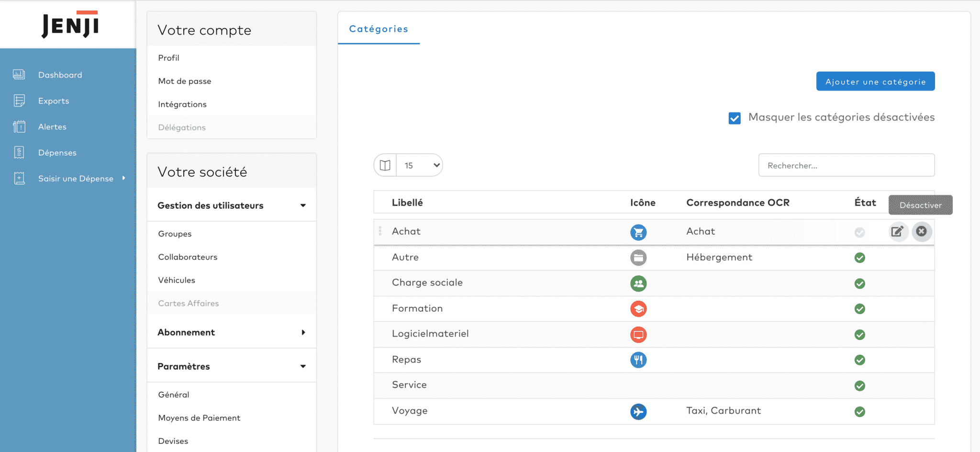This screenshot has height=452, width=980.
Task: Open the Devises link
Action: pyautogui.click(x=173, y=441)
